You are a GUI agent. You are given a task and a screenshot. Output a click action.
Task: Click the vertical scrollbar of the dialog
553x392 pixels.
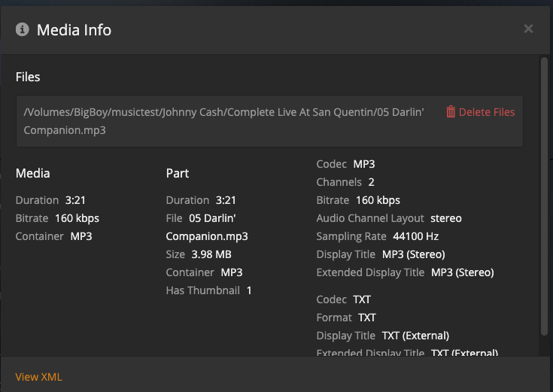[544, 196]
